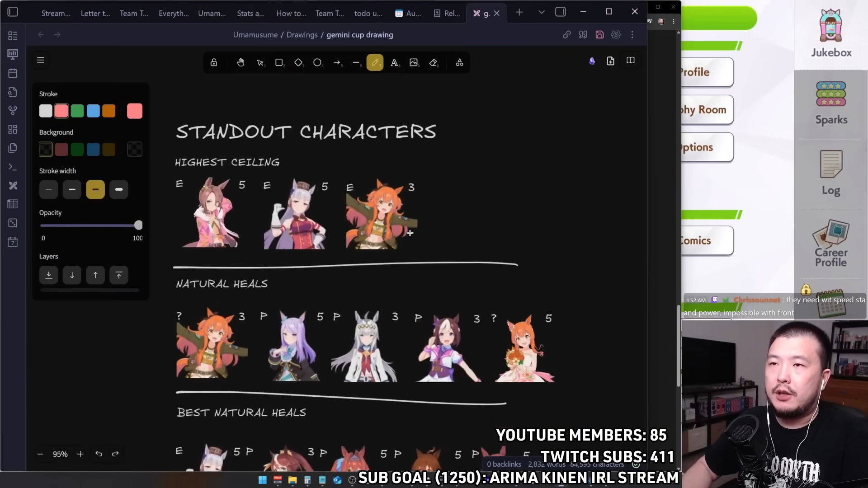Image resolution: width=868 pixels, height=488 pixels.
Task: Undo the last drawing action
Action: click(x=99, y=454)
